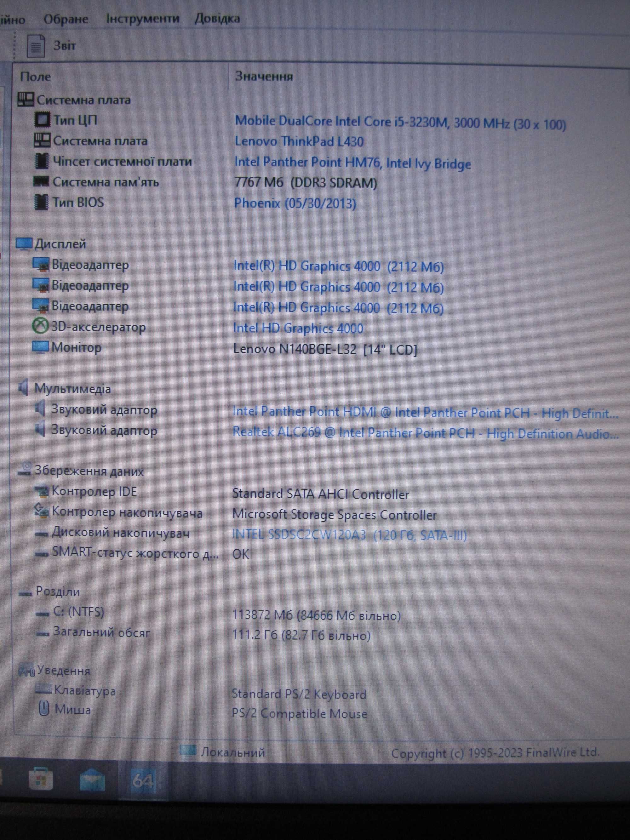Open the Realtek ALC269 audio link

pos(425,433)
